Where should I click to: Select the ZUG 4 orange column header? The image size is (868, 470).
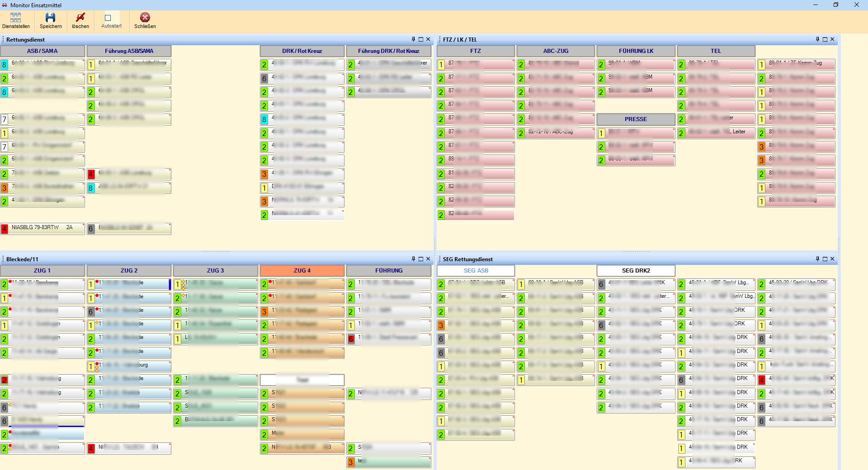pyautogui.click(x=302, y=271)
